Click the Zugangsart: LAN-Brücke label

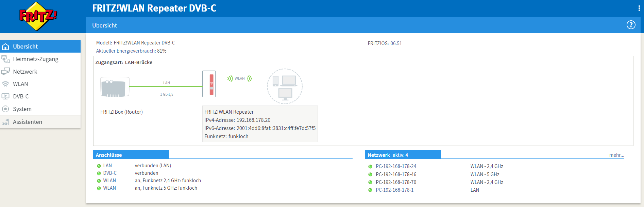124,62
